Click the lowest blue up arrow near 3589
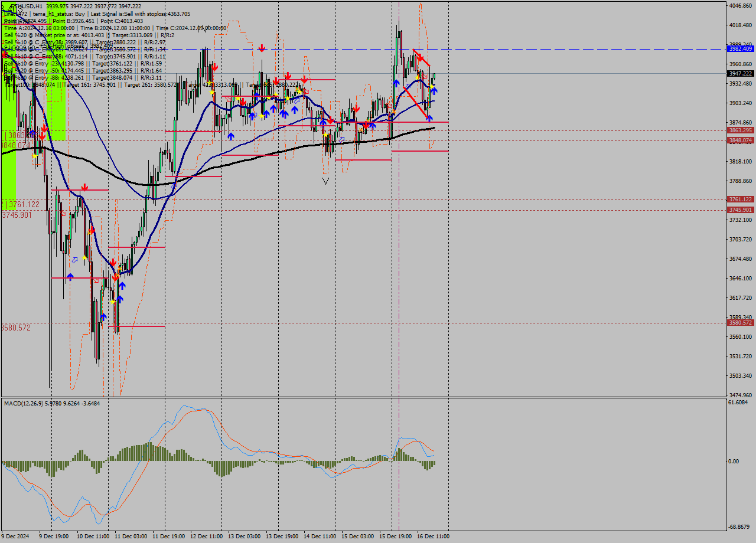This screenshot has height=543, width=756. 103,317
